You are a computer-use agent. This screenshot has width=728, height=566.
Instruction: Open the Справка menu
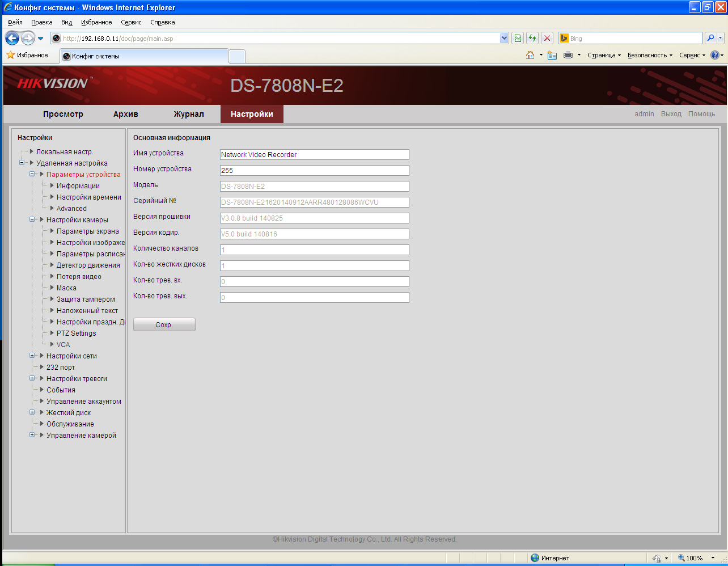click(163, 22)
